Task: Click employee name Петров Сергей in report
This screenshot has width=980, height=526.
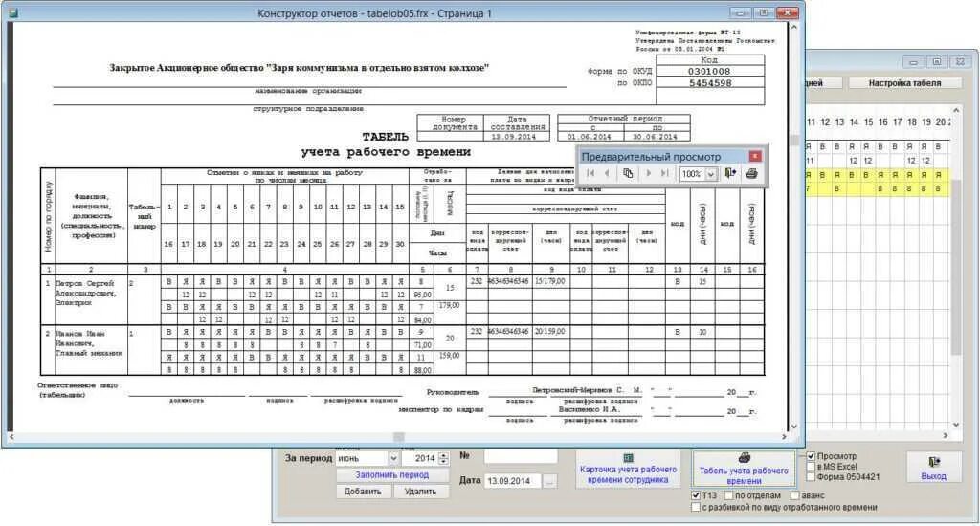Action: (x=84, y=283)
